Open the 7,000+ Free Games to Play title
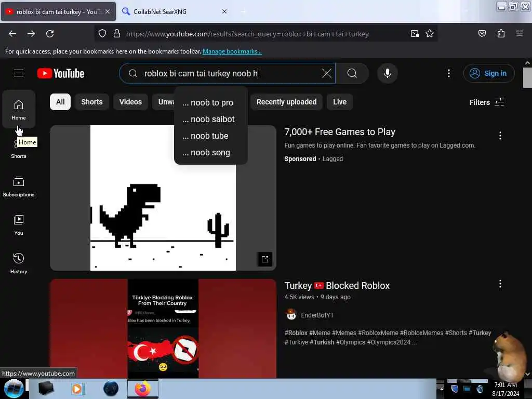 click(x=340, y=131)
